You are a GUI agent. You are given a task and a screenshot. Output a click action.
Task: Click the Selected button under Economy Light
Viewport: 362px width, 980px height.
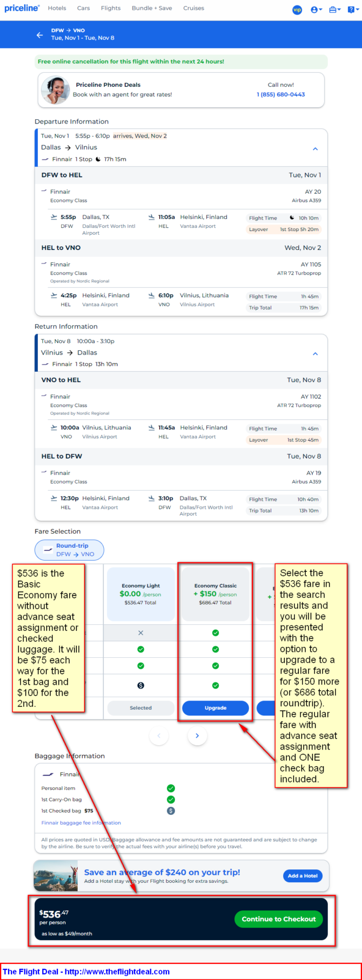[141, 707]
